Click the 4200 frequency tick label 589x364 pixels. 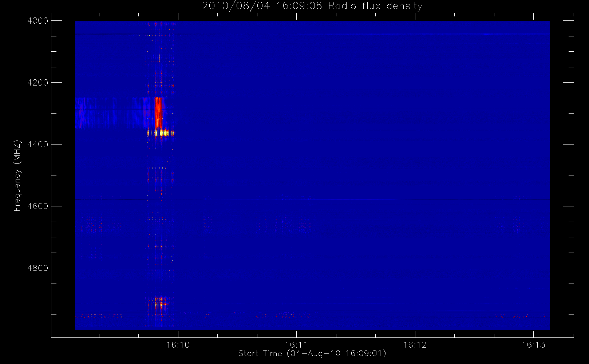[x=38, y=83]
